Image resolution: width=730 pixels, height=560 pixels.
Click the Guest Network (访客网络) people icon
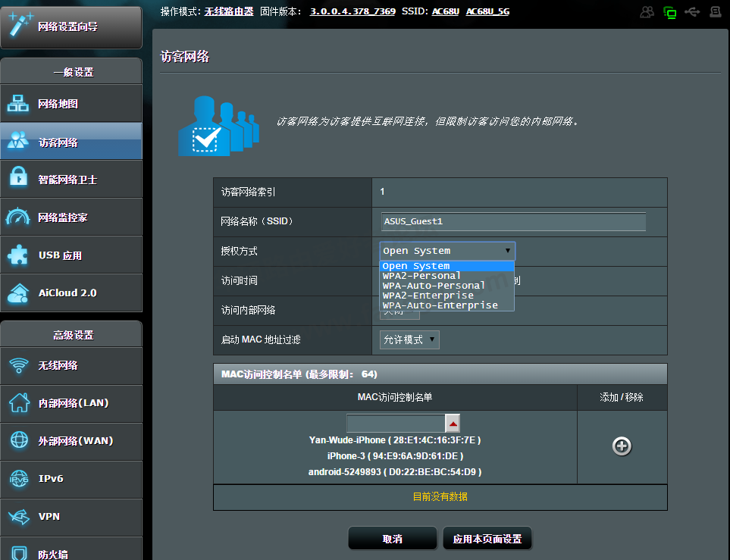[18, 139]
